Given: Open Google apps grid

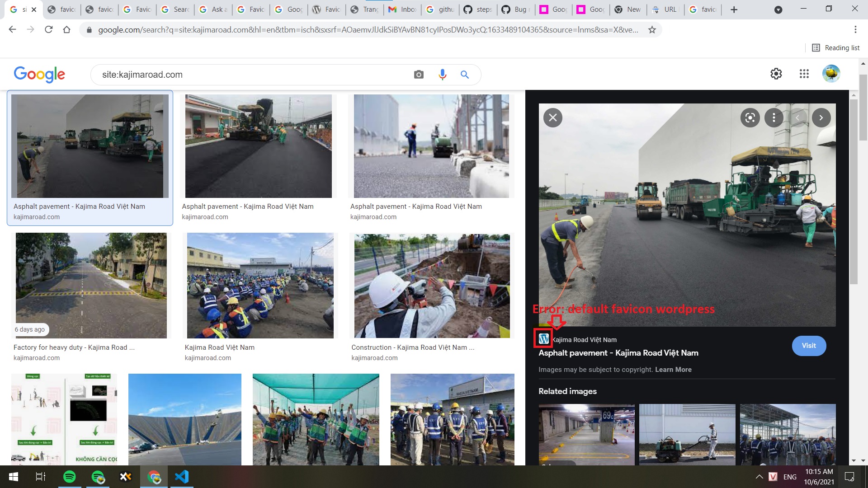Looking at the screenshot, I should tap(804, 74).
